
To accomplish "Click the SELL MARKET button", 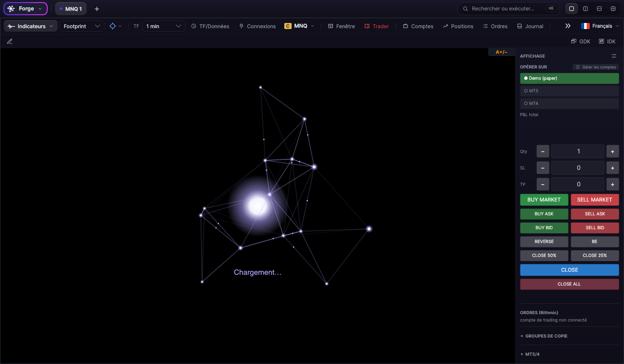I will point(595,200).
